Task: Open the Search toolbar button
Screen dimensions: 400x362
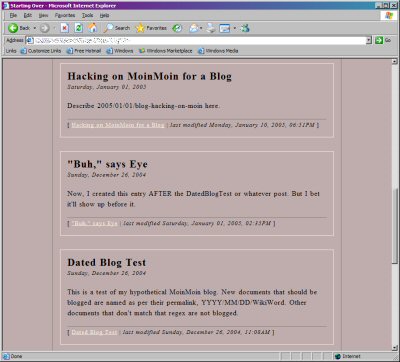Action: click(117, 28)
